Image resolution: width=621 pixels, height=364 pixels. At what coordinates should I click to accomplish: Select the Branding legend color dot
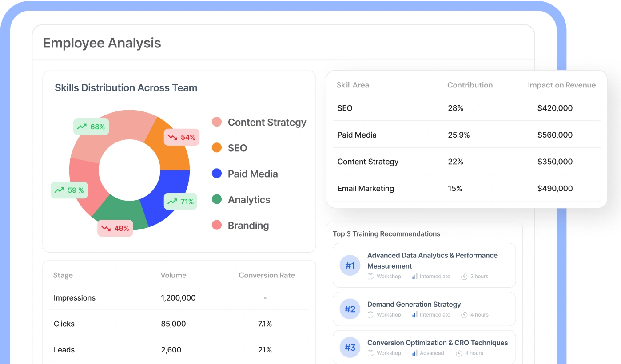pyautogui.click(x=217, y=225)
